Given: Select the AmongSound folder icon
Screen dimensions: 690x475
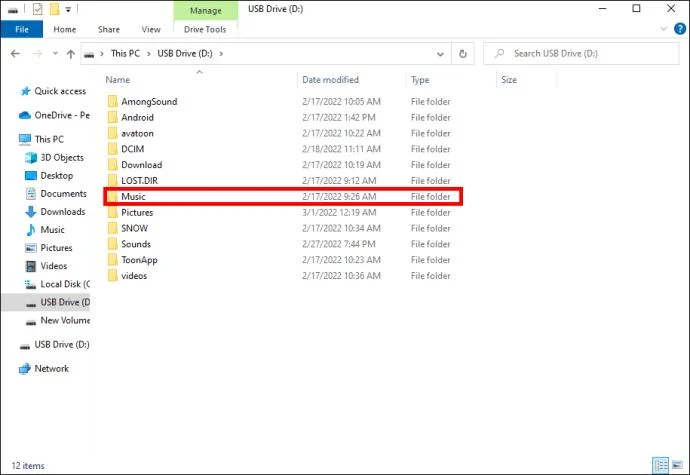Looking at the screenshot, I should click(113, 102).
